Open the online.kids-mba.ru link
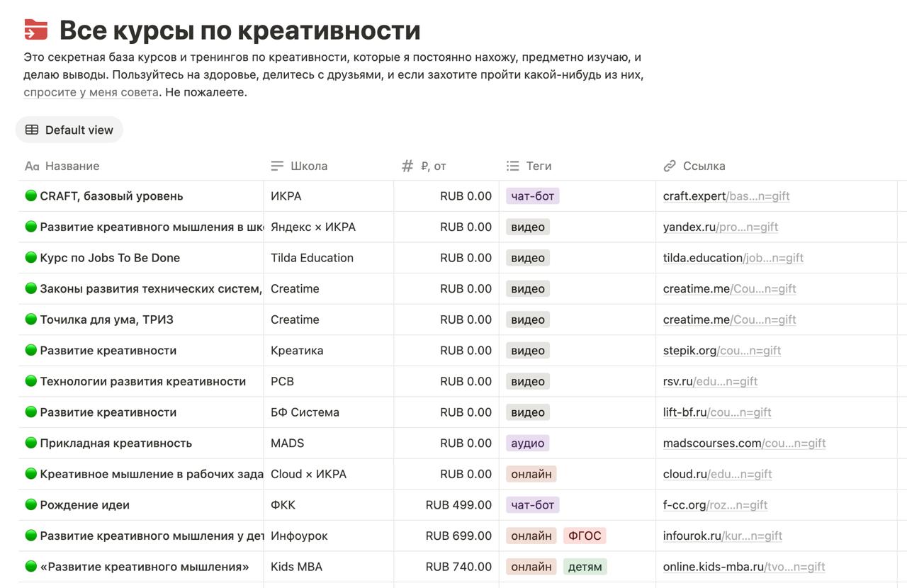Image resolution: width=907 pixels, height=588 pixels. click(x=744, y=567)
